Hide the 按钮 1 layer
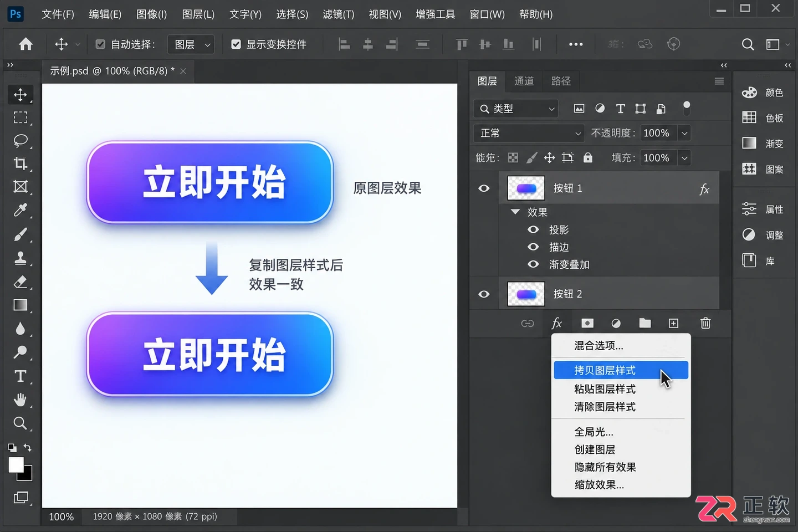 click(x=484, y=188)
